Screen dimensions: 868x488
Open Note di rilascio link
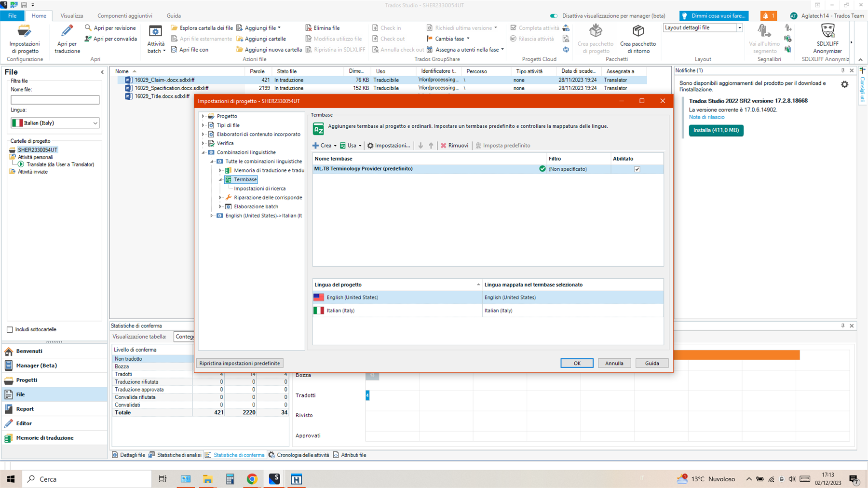706,117
